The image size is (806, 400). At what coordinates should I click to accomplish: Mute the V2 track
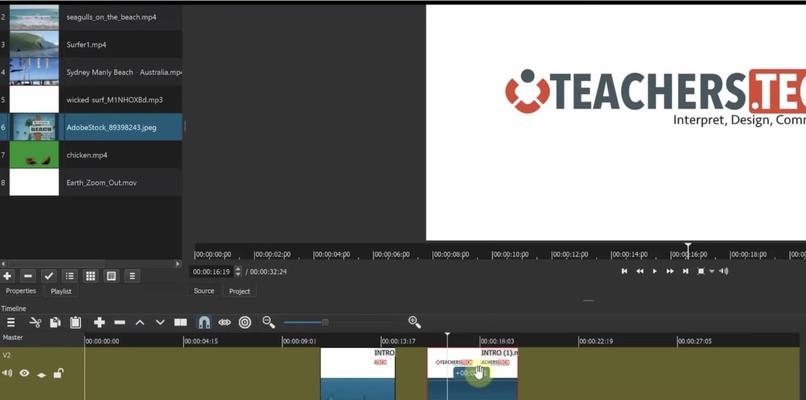[7, 373]
